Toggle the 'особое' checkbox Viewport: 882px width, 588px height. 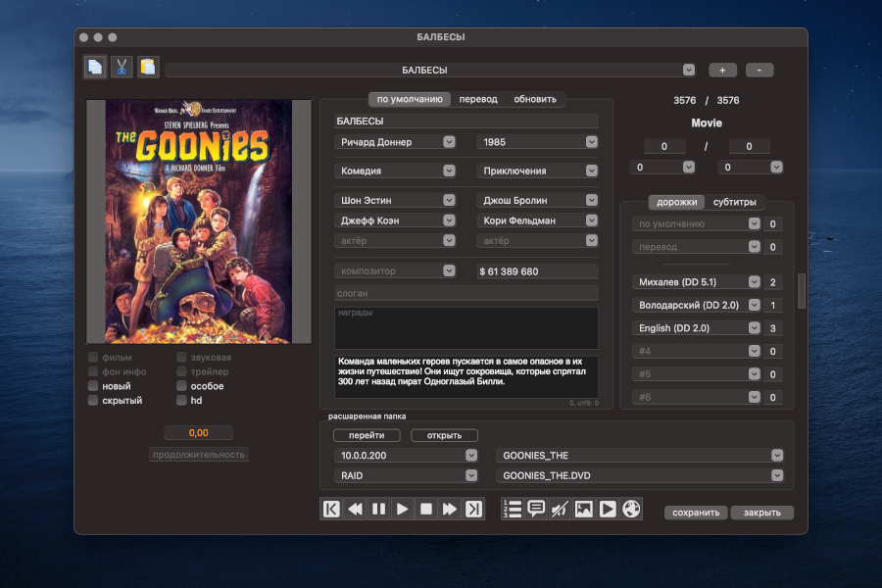(x=181, y=386)
